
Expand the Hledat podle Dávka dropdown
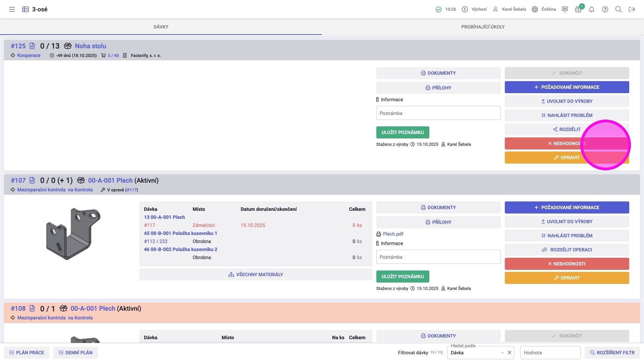(502, 353)
